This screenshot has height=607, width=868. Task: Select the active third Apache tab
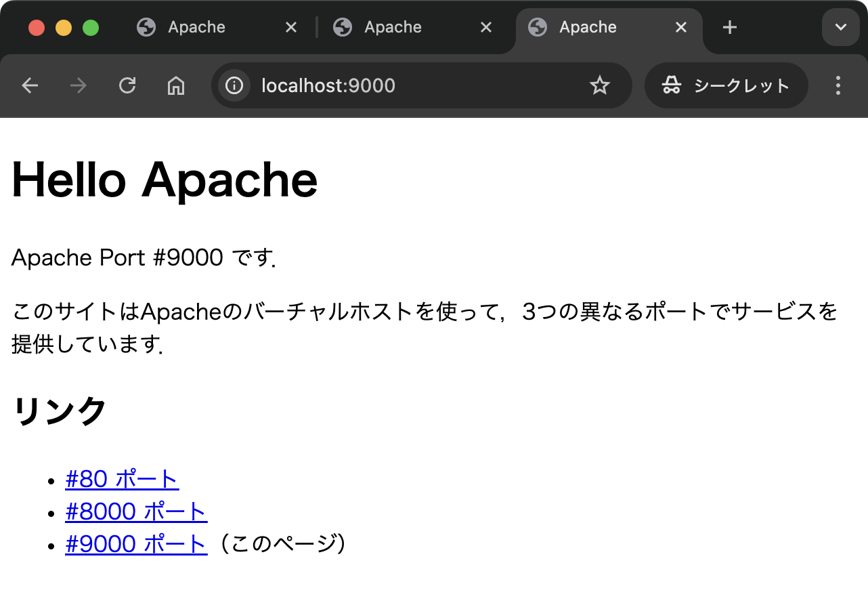click(x=588, y=27)
